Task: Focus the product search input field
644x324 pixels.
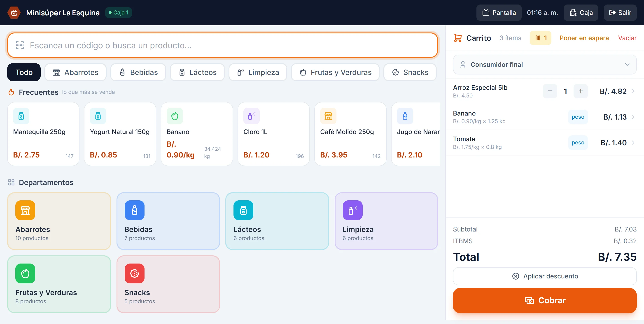Action: (222, 45)
